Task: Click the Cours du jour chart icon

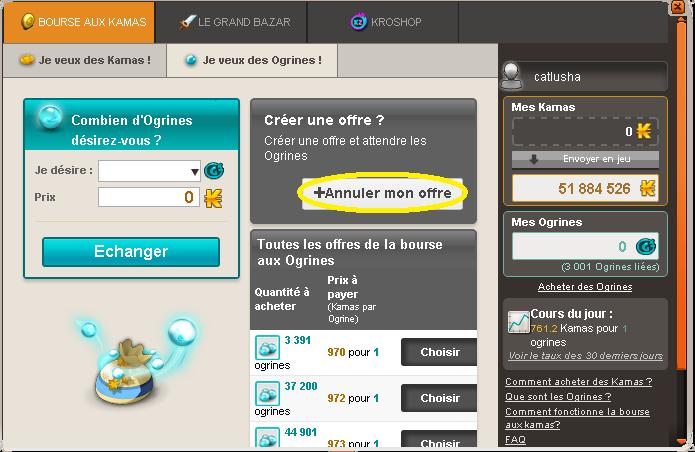Action: click(519, 322)
